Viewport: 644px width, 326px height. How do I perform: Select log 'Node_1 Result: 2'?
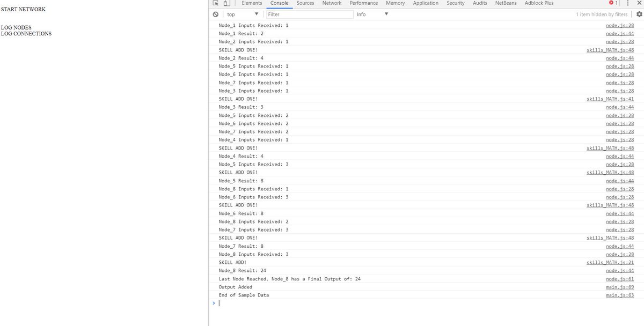click(x=241, y=33)
